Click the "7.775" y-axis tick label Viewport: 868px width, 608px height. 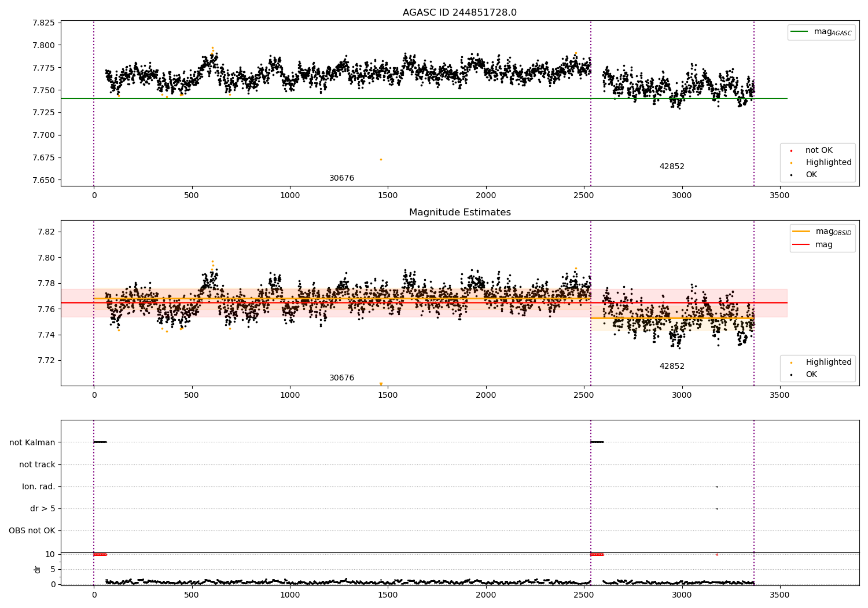43,68
